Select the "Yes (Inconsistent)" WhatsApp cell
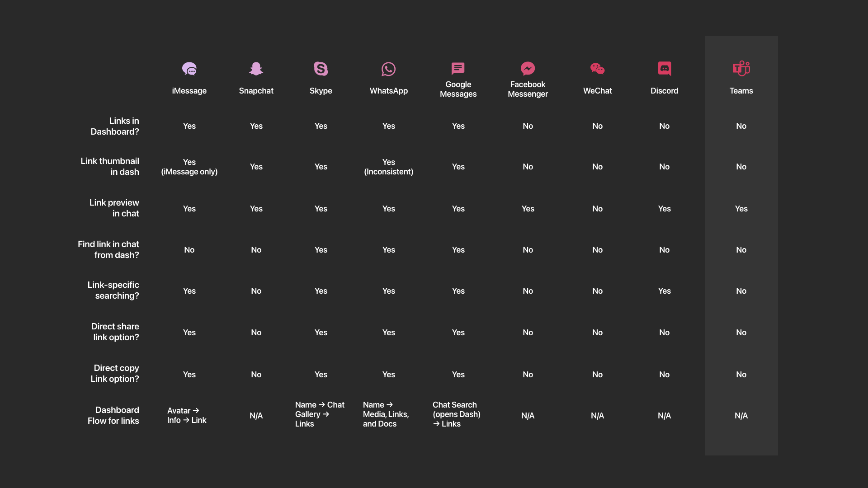 [x=388, y=167]
